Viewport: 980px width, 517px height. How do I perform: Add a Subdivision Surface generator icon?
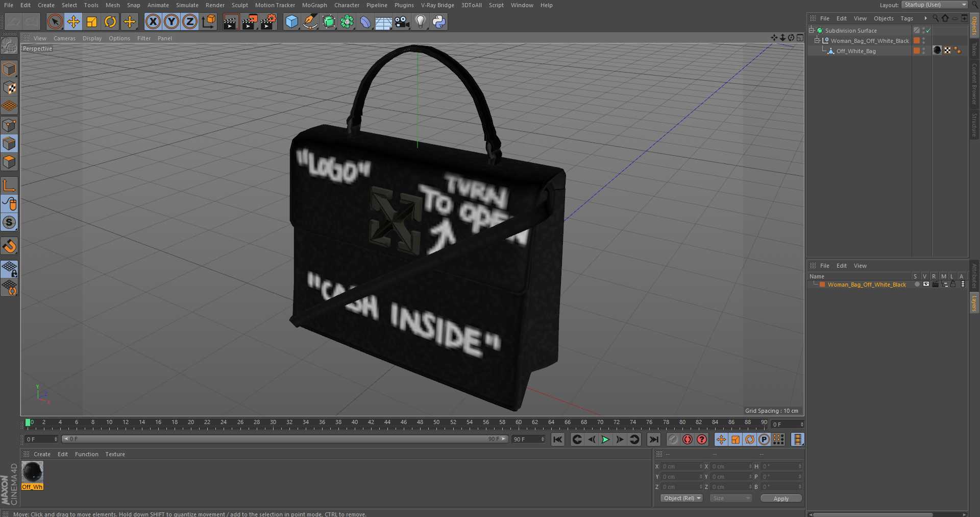(329, 21)
